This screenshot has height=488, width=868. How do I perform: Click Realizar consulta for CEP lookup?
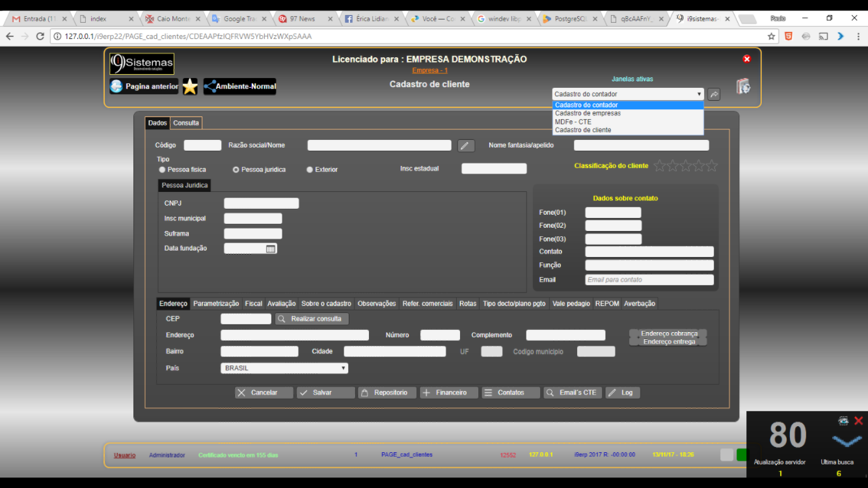click(x=312, y=319)
